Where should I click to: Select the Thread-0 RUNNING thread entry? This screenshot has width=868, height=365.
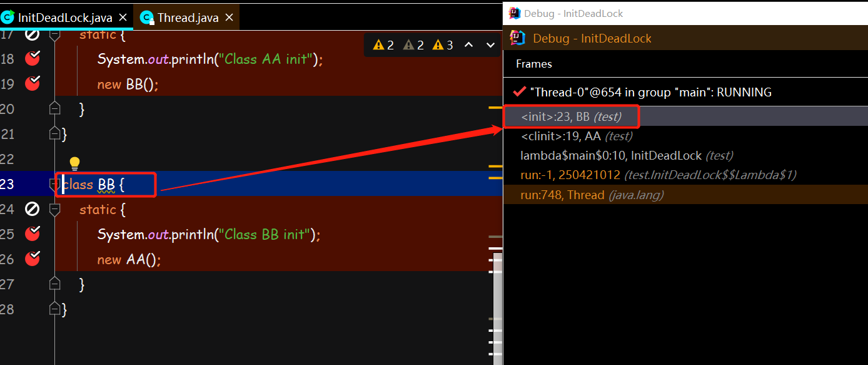[x=685, y=92]
